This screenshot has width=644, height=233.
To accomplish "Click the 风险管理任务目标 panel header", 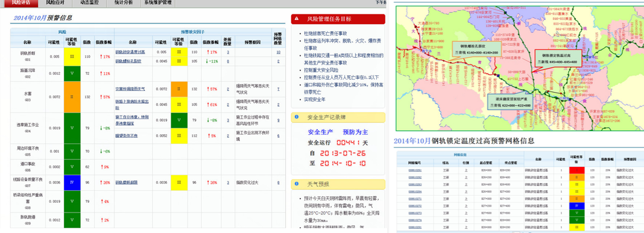I will point(338,19).
